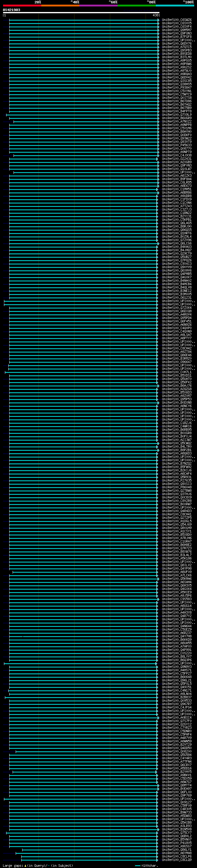The width and height of the screenshot is (197, 868).
Task: Select the UniRef100_O96647 label
Action: [177, 362]
